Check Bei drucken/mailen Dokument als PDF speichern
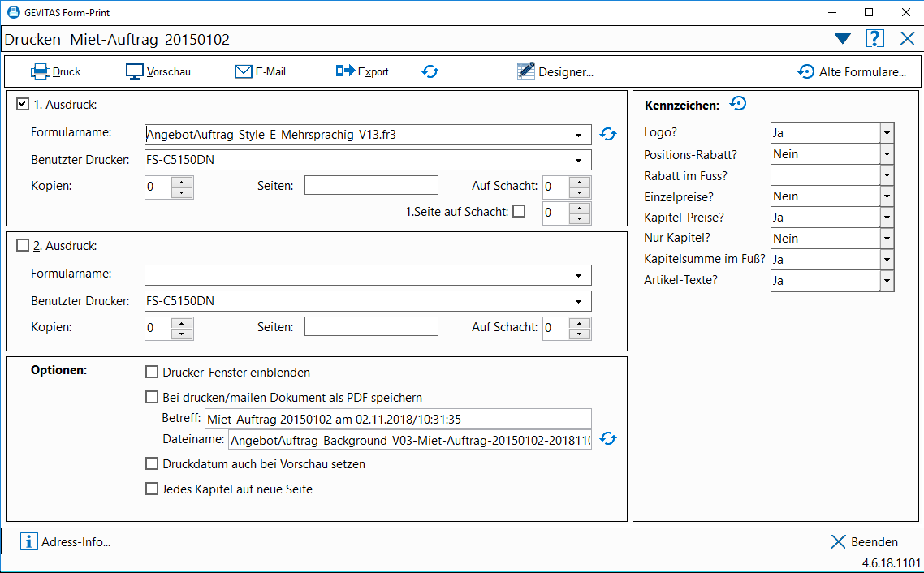The height and width of the screenshot is (573, 924). pyautogui.click(x=152, y=397)
